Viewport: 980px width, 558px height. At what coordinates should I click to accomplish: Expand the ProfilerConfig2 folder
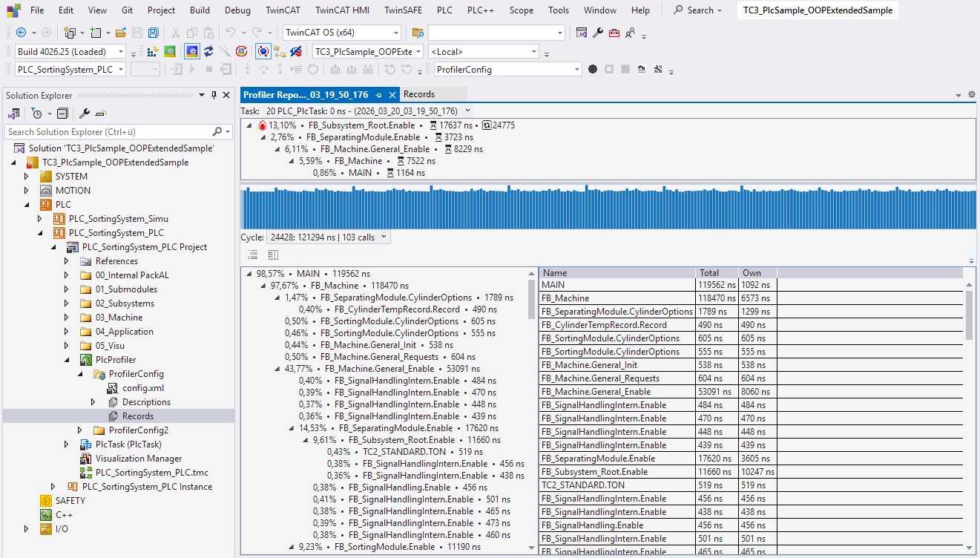tap(80, 430)
